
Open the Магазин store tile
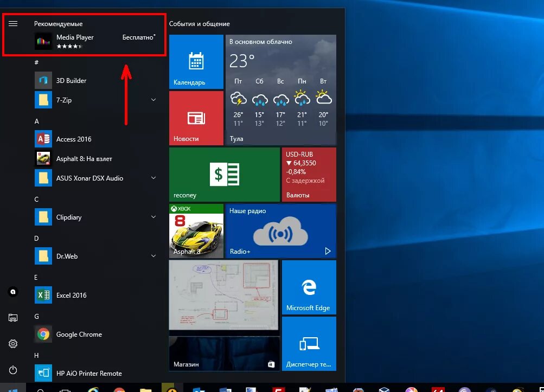pyautogui.click(x=225, y=354)
